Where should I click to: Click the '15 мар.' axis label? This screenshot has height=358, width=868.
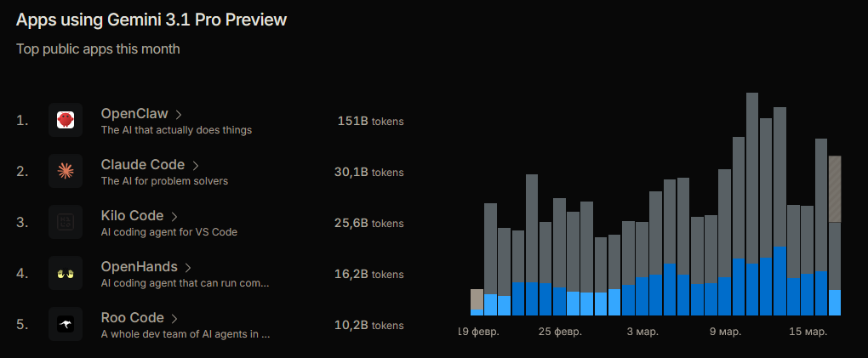[x=808, y=332]
